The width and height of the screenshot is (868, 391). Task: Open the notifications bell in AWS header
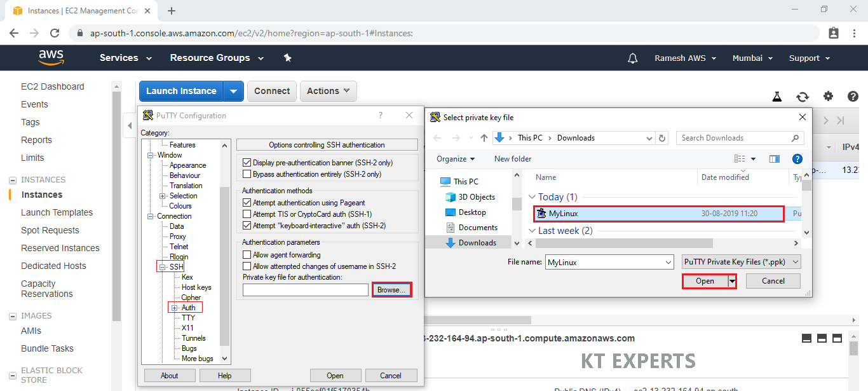632,58
